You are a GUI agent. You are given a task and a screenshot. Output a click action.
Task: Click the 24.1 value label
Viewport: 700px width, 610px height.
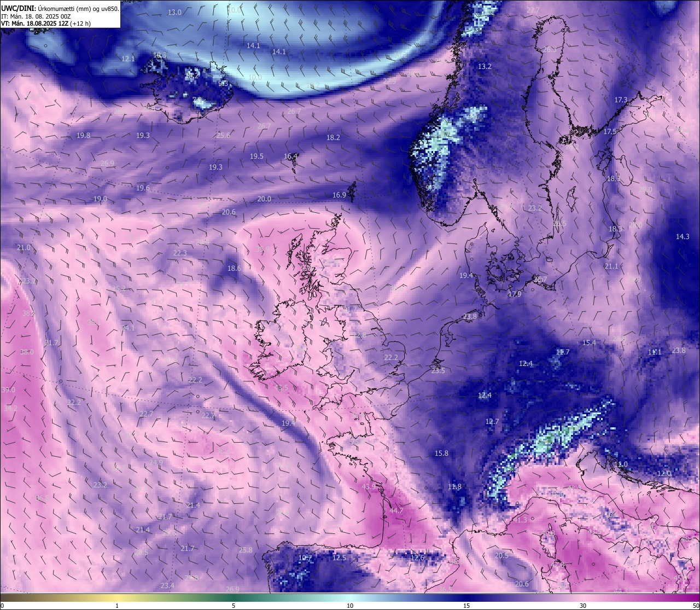point(128,328)
